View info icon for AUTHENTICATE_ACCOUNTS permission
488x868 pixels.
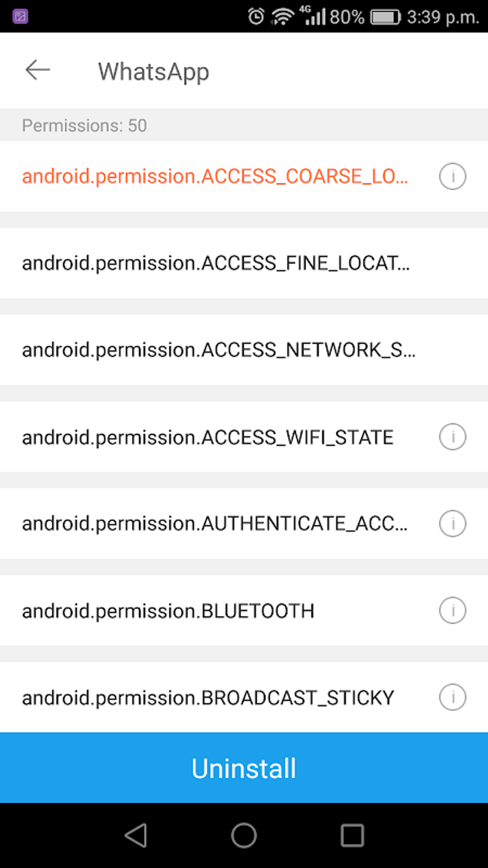point(452,523)
